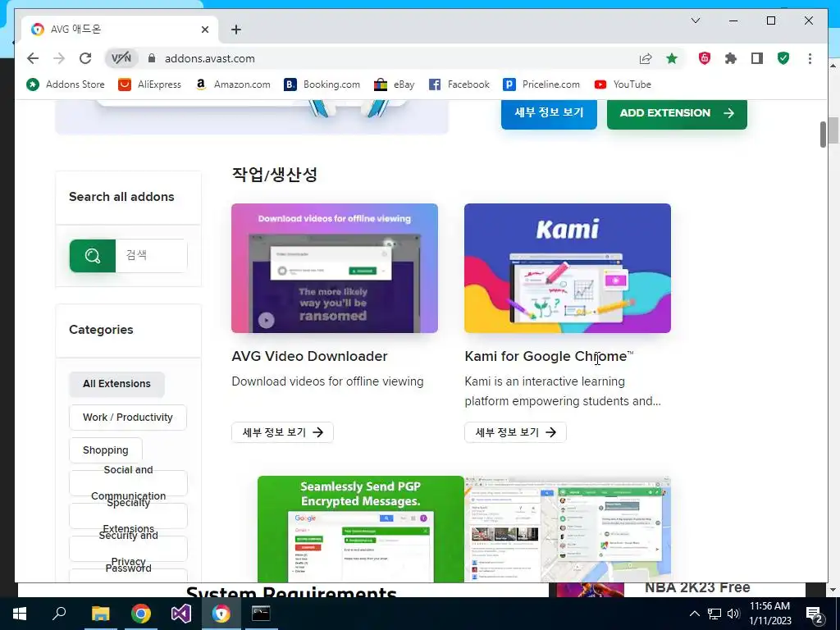Open the Extensions puzzle icon

click(x=731, y=58)
